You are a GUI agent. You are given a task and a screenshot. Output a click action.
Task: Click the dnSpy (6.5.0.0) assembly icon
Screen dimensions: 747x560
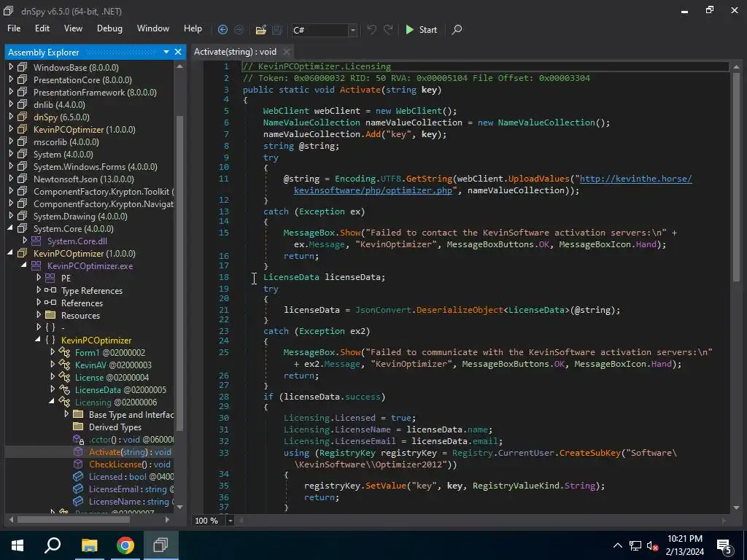pyautogui.click(x=23, y=117)
